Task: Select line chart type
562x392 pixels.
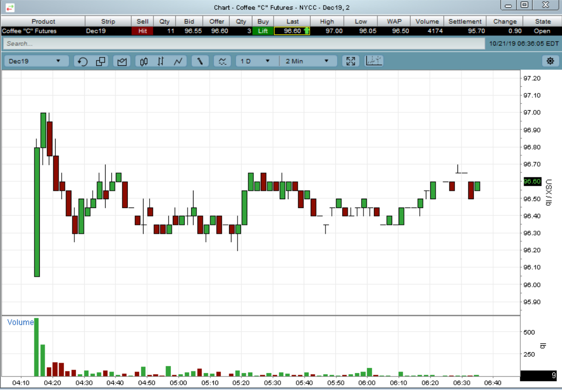Action: pyautogui.click(x=178, y=61)
